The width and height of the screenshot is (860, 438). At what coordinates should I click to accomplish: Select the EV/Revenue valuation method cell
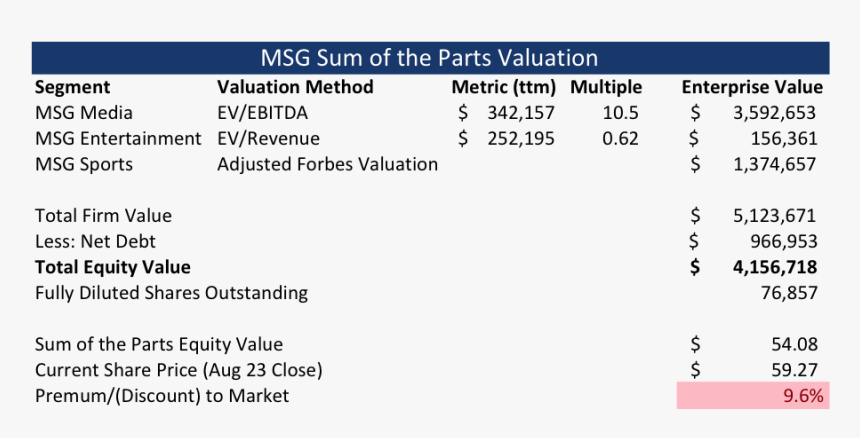pyautogui.click(x=268, y=139)
